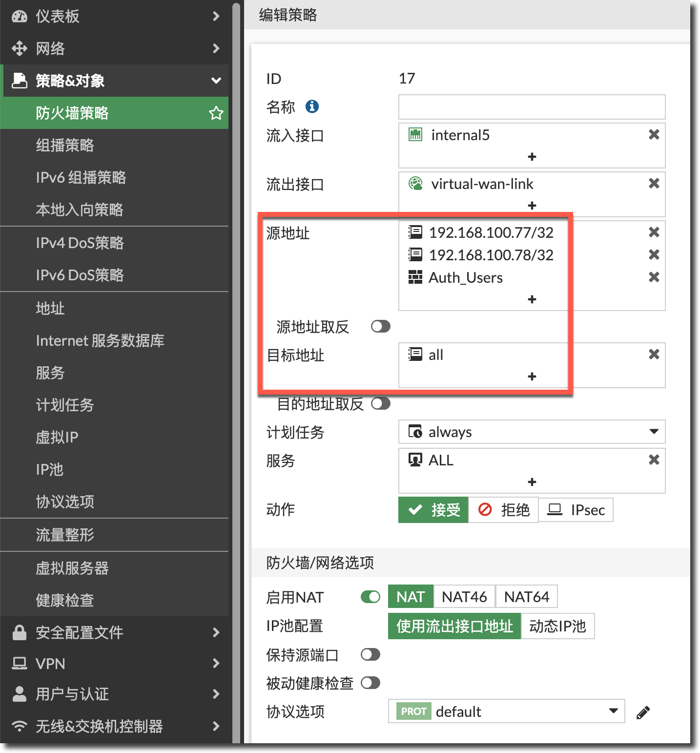Remove Auth_Users from source addresses

pyautogui.click(x=654, y=277)
